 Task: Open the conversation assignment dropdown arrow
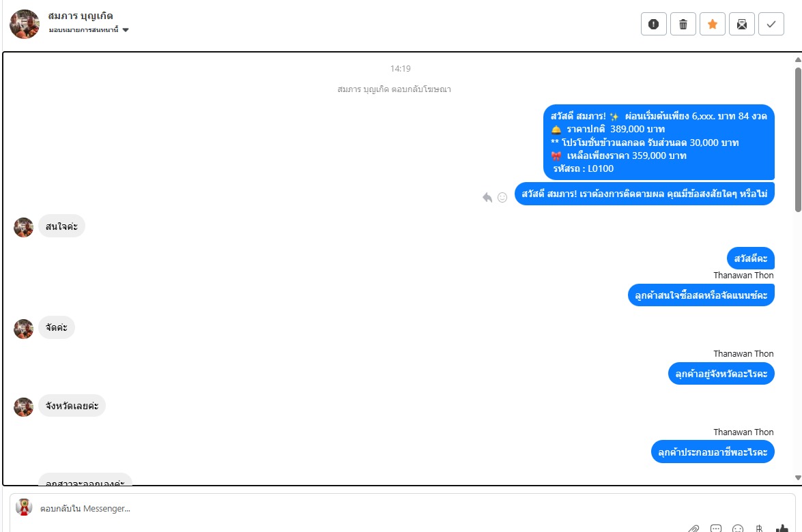click(x=126, y=30)
